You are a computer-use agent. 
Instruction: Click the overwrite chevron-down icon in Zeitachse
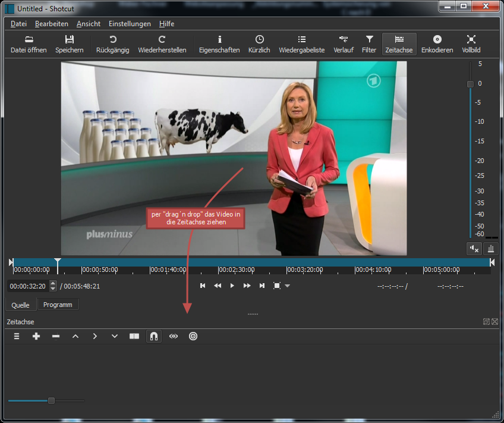[x=115, y=336]
